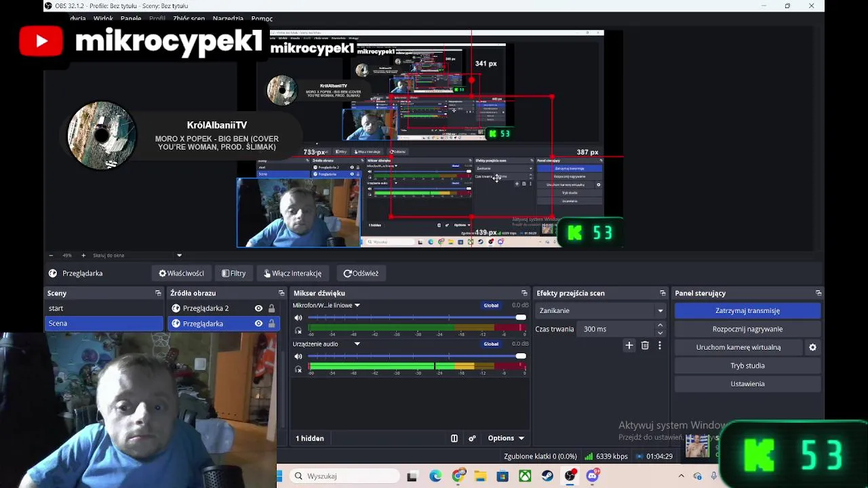Pop out the Panel sterujący dock
The image size is (868, 488).
click(x=818, y=293)
